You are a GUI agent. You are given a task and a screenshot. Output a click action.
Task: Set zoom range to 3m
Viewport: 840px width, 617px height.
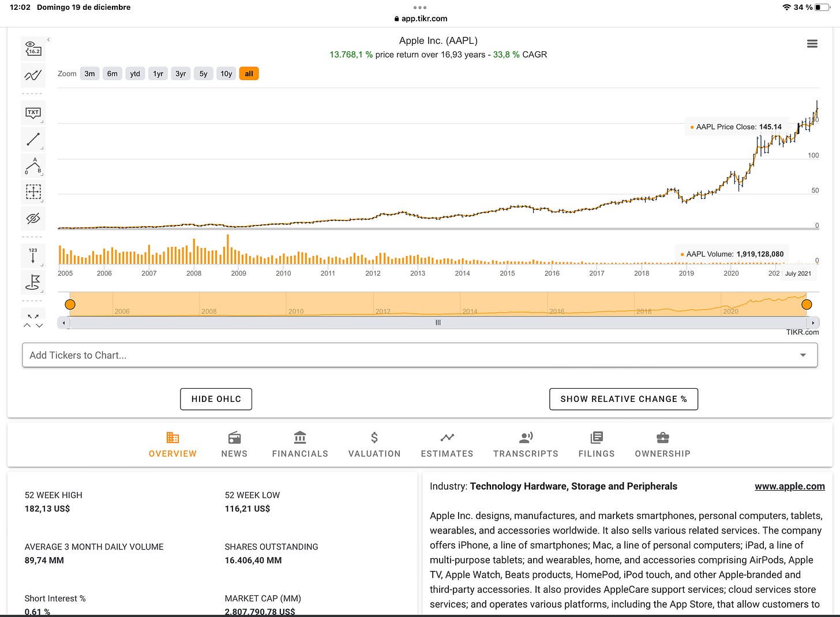[x=89, y=74]
